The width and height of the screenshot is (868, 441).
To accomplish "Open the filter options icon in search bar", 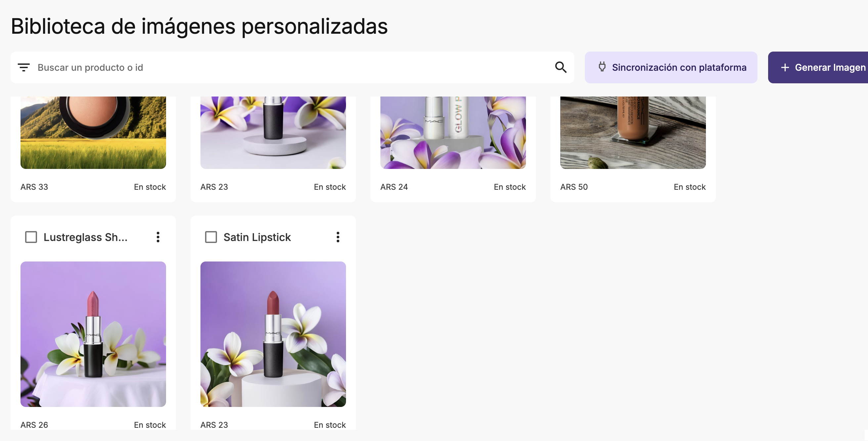I will point(23,67).
